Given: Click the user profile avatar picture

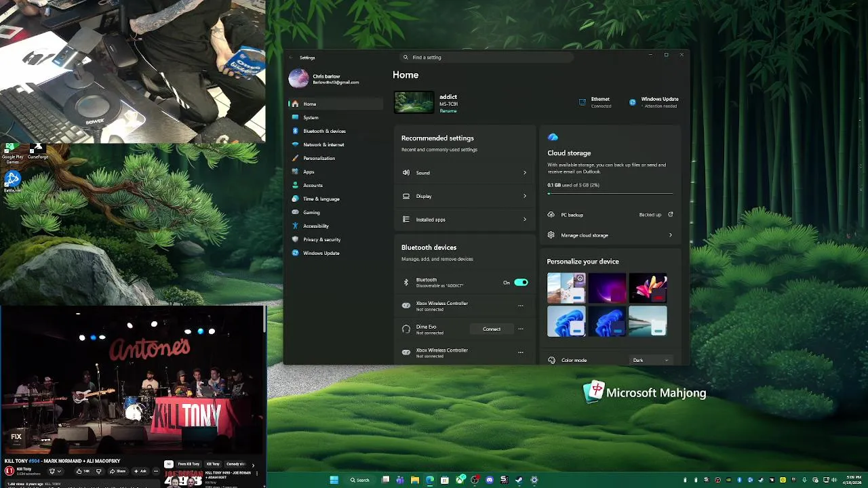Looking at the screenshot, I should click(x=298, y=79).
